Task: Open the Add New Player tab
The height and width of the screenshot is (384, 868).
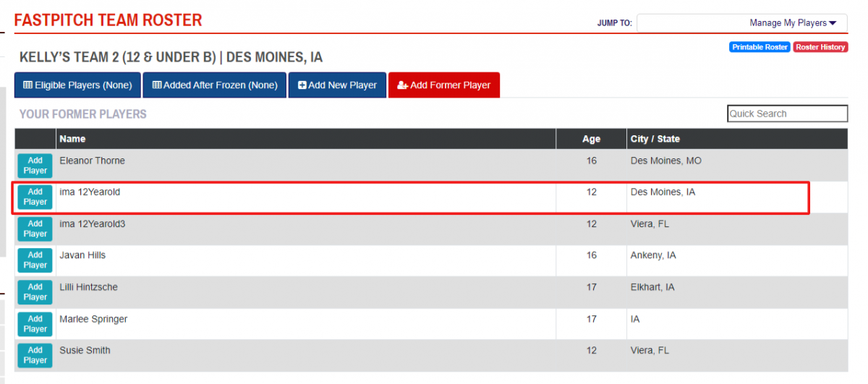Action: coord(337,85)
